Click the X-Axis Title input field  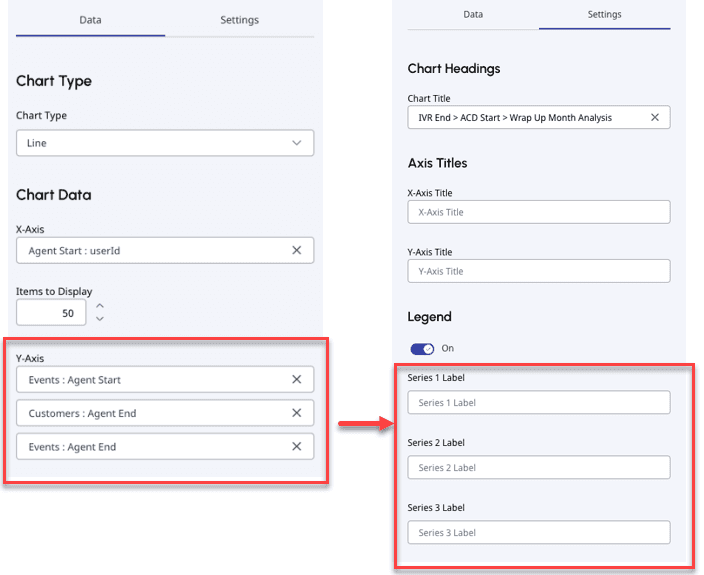coord(538,212)
